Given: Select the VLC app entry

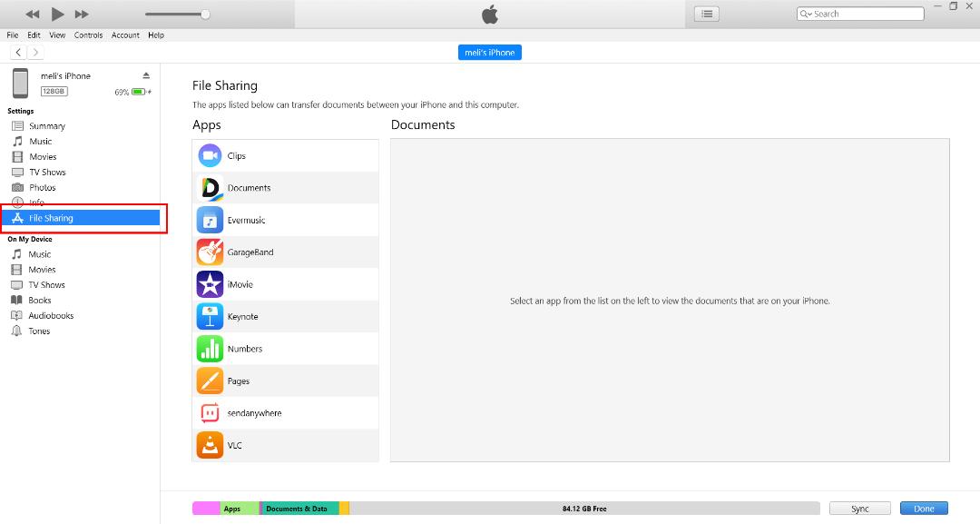Looking at the screenshot, I should tap(286, 445).
